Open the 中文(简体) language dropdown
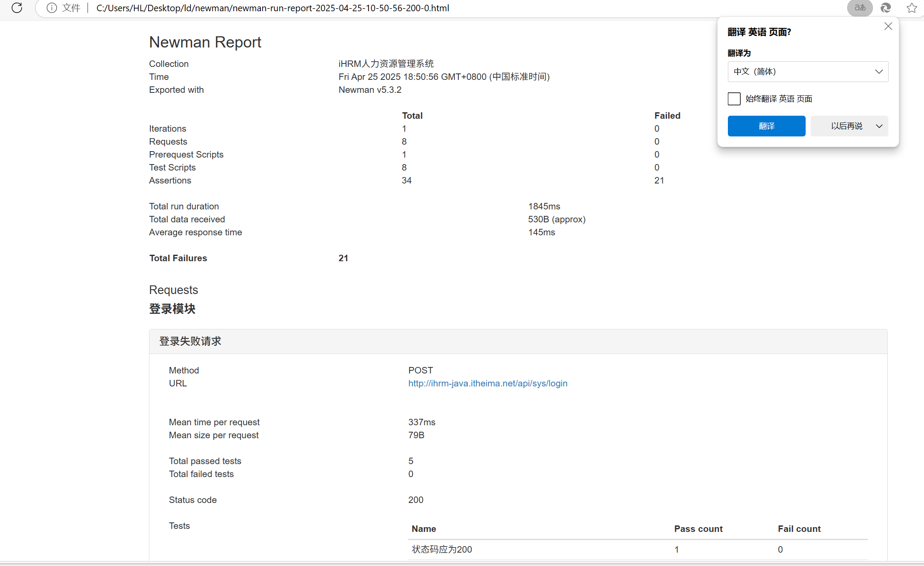Viewport: 924px width, 566px height. click(808, 72)
